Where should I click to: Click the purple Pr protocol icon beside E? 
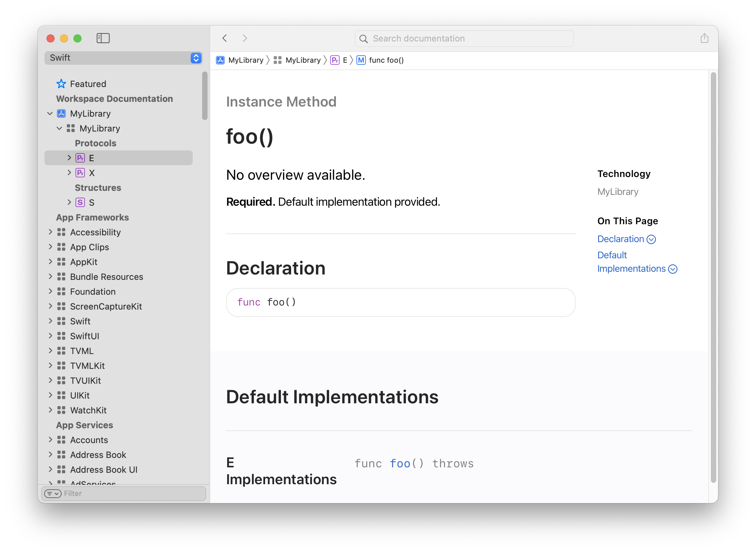pyautogui.click(x=80, y=157)
